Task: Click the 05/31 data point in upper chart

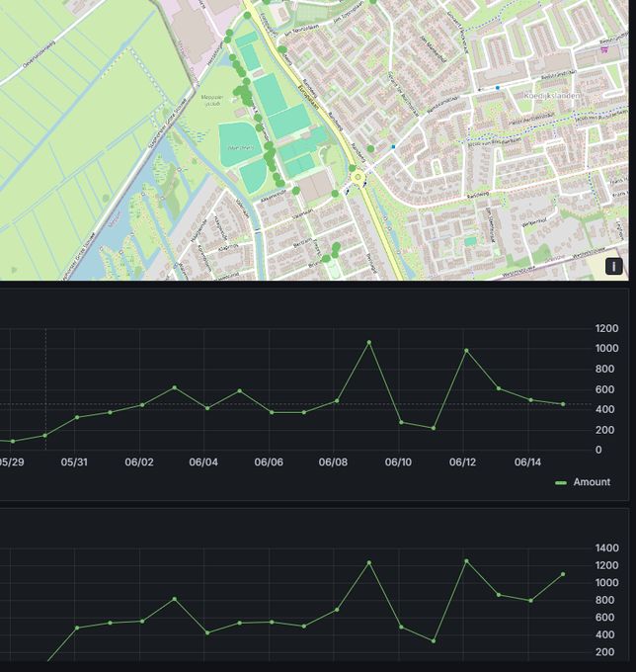Action: 77,417
